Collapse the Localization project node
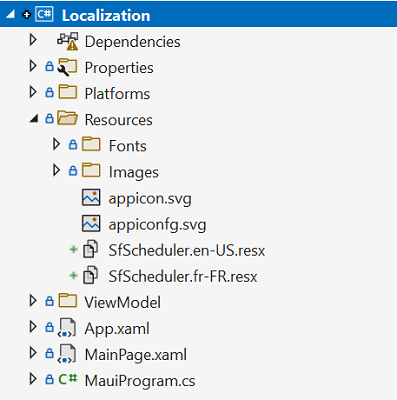Image resolution: width=397 pixels, height=400 pixels. tap(11, 14)
